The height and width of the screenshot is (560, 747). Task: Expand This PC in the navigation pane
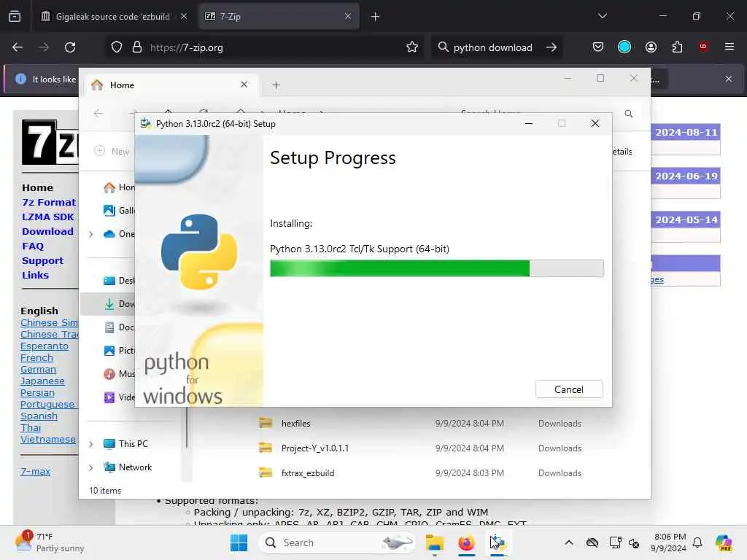pos(91,444)
